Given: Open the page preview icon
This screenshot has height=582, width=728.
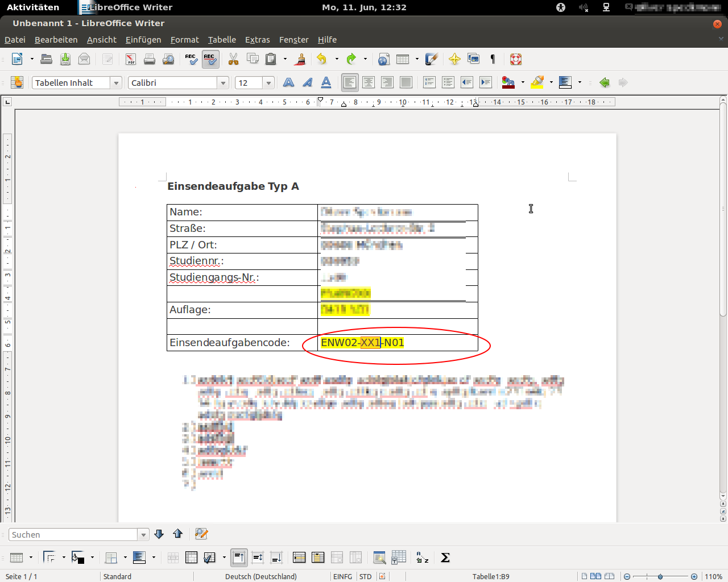Looking at the screenshot, I should click(168, 59).
